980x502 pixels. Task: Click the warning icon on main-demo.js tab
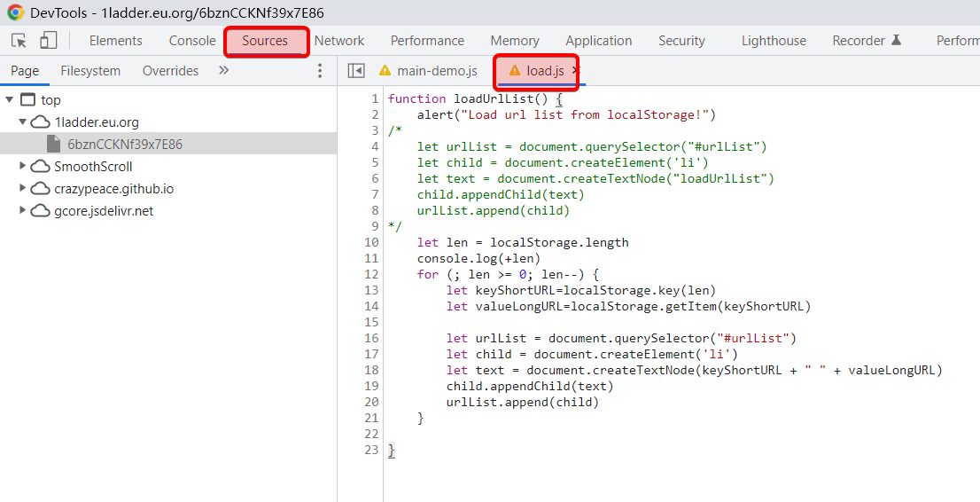pyautogui.click(x=385, y=71)
